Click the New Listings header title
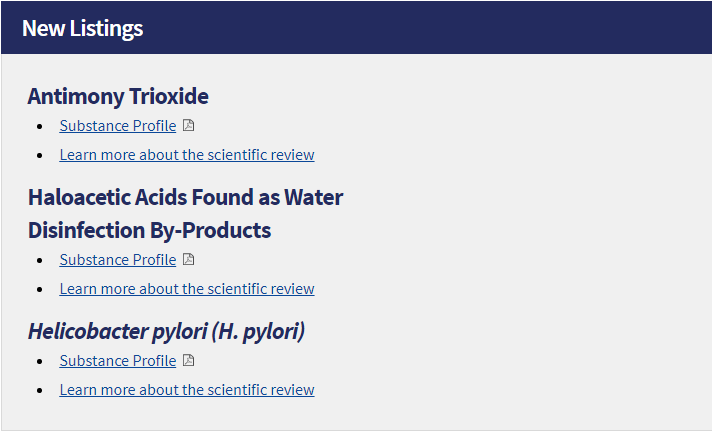 pyautogui.click(x=82, y=28)
